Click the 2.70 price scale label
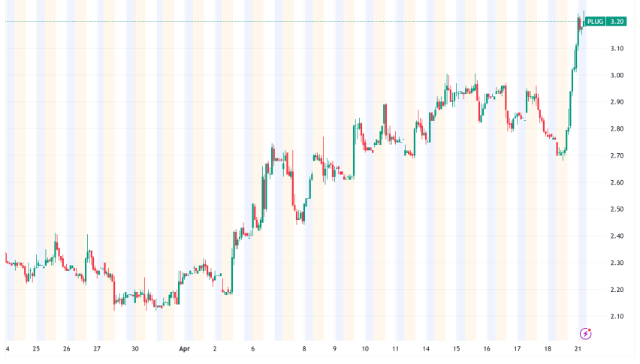This screenshot has height=364, width=640. (x=617, y=156)
